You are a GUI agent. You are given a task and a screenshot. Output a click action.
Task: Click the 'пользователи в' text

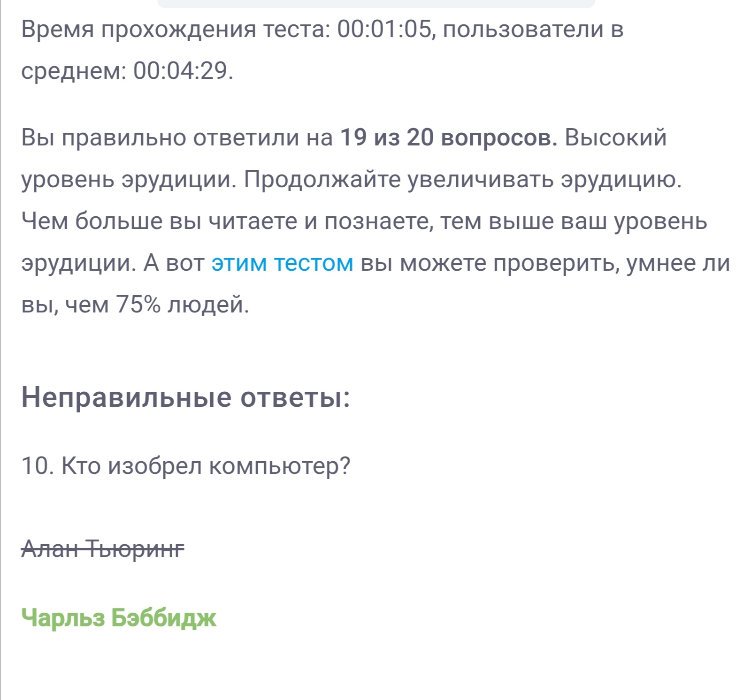tap(533, 30)
